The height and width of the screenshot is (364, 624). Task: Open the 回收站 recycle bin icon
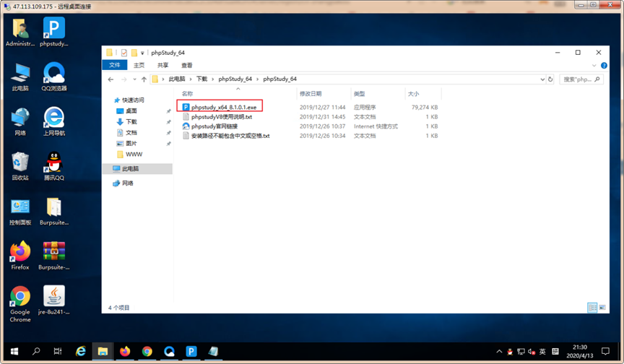20,166
